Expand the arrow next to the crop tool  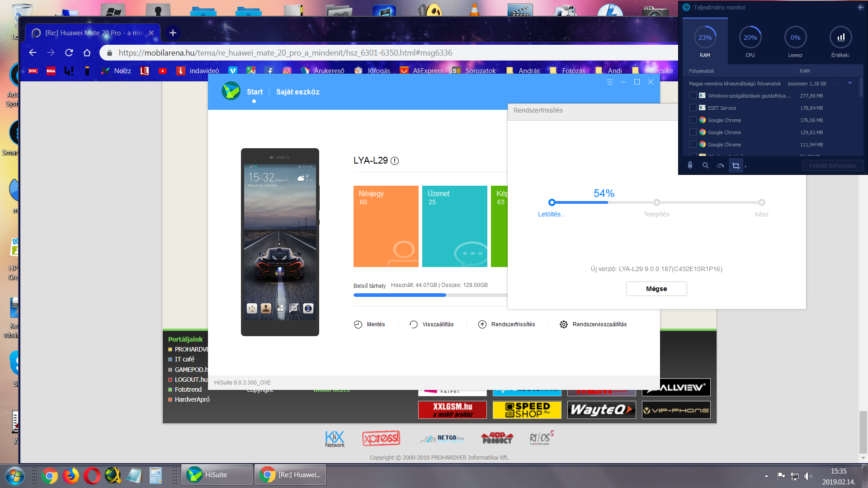pyautogui.click(x=745, y=166)
